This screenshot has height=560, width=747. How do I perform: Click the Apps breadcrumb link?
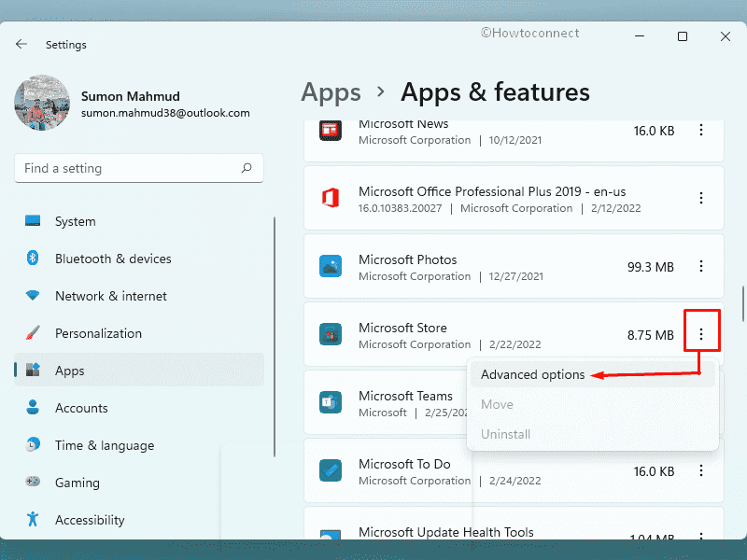coord(331,91)
